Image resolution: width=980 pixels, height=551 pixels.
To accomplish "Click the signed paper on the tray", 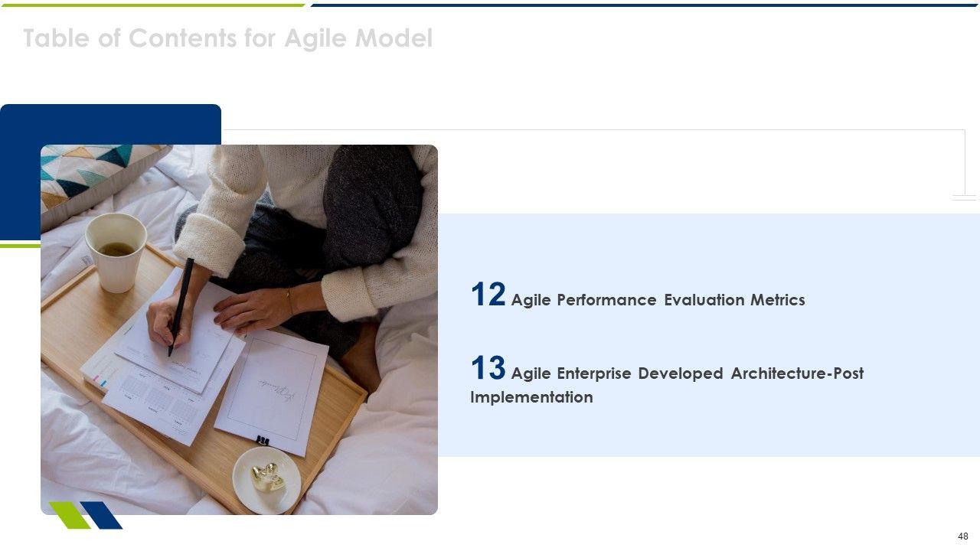I will [x=273, y=391].
